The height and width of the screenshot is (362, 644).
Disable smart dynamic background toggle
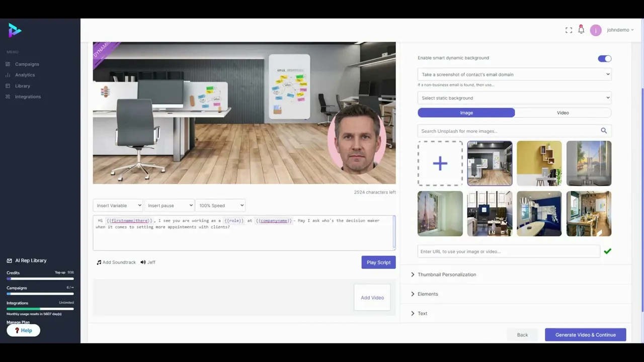[605, 59]
